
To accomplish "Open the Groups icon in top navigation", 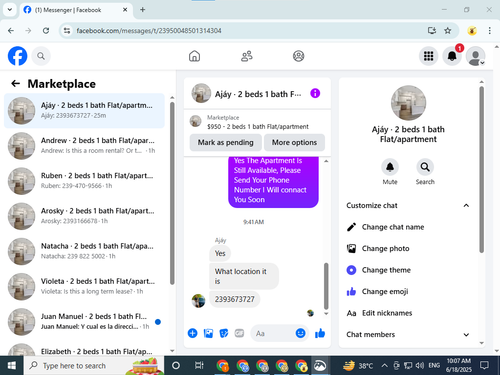I will click(298, 56).
